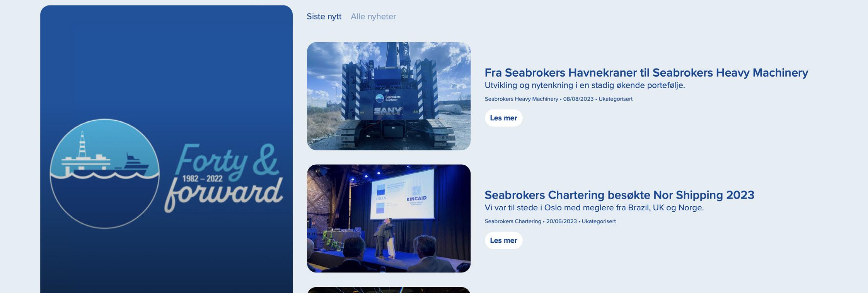Click the round oil rig logo emblem
This screenshot has width=868, height=293.
[104, 173]
